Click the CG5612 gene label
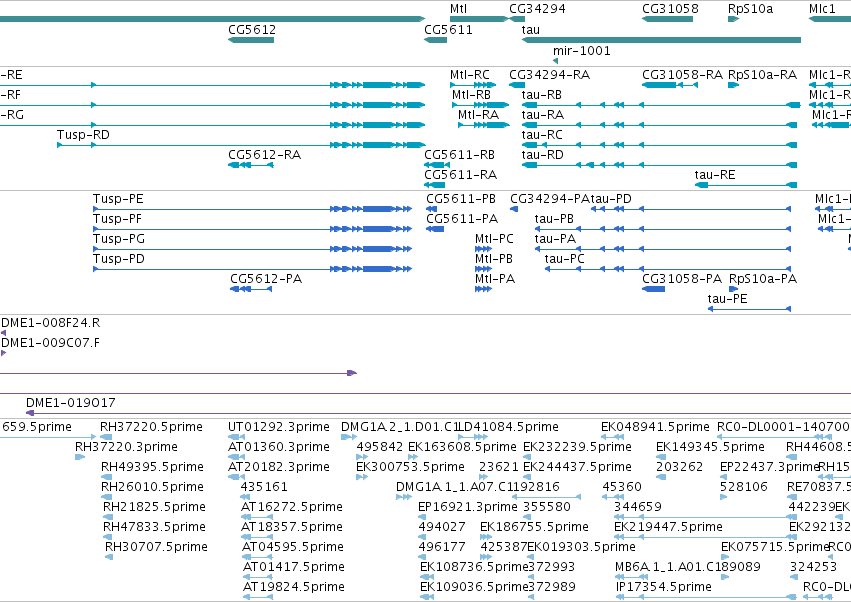 click(x=252, y=29)
